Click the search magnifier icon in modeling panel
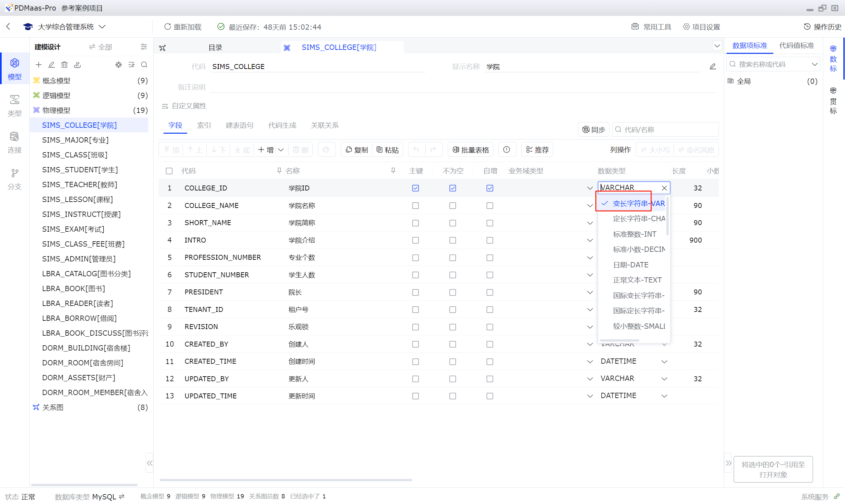Screen dimensions: 845x504 coord(144,65)
